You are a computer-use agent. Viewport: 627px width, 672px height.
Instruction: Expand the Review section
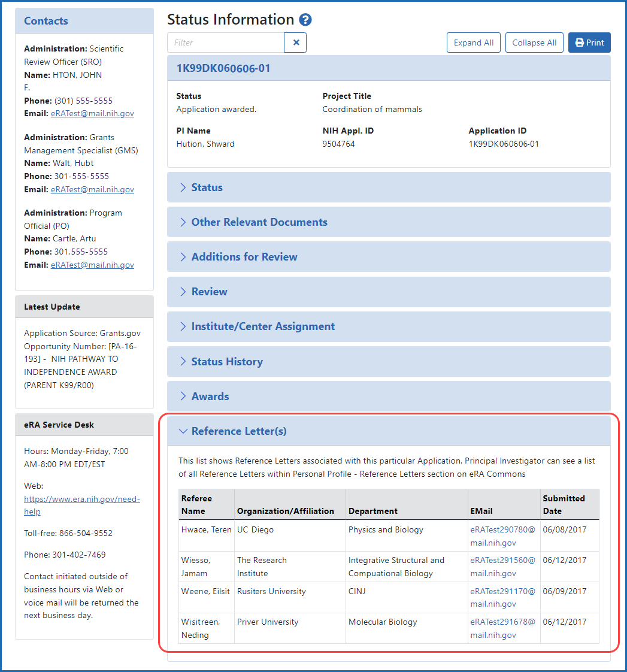(209, 292)
